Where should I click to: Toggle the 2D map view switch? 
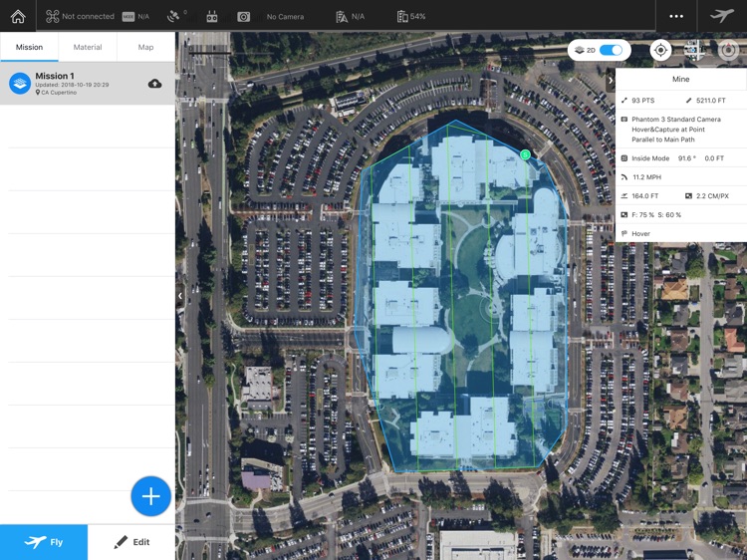click(612, 50)
